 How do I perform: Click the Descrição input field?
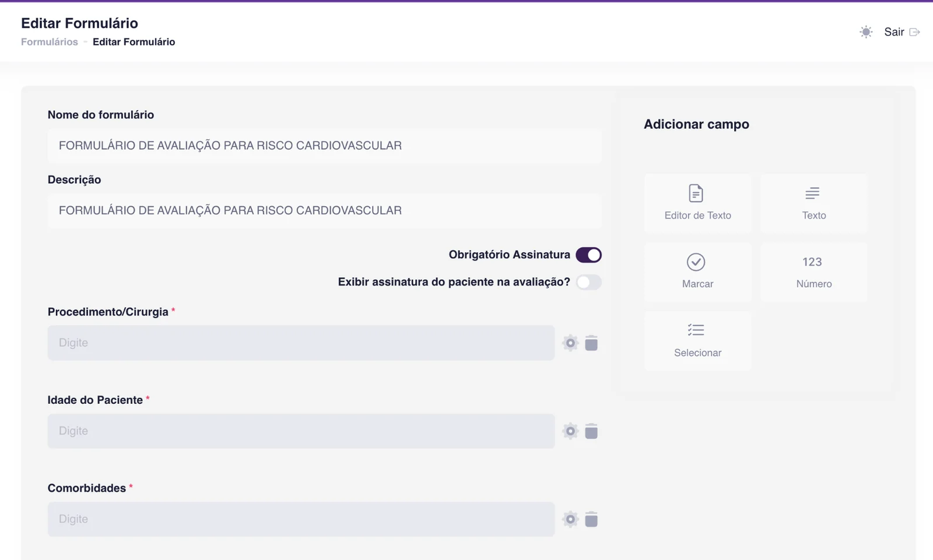coord(324,210)
